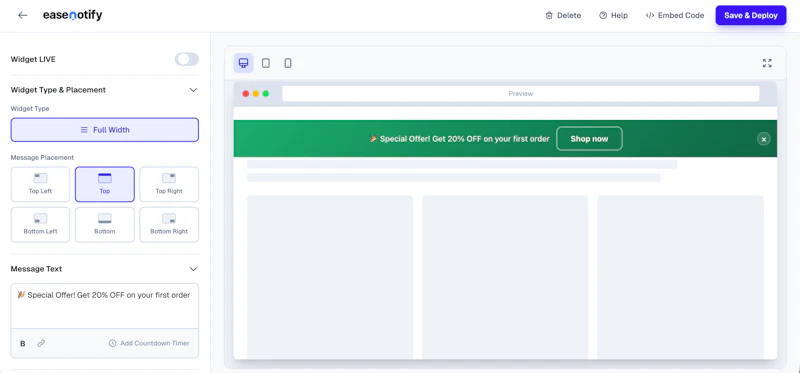
Task: Apply bold formatting with B icon
Action: (x=22, y=343)
